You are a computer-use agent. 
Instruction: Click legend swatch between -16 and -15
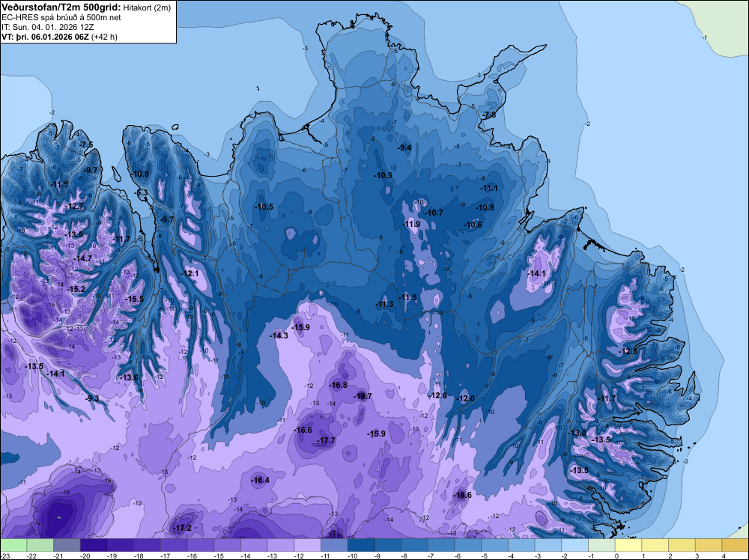[201, 545]
